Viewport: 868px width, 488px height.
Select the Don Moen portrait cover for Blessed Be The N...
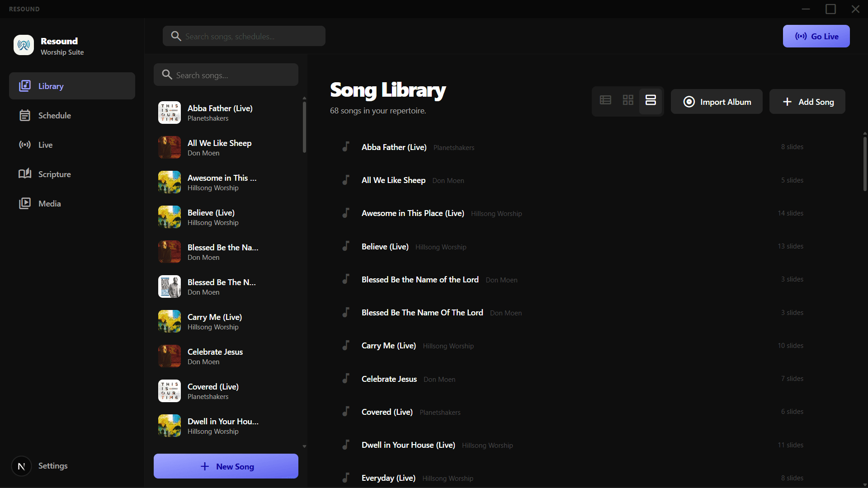[x=170, y=286]
